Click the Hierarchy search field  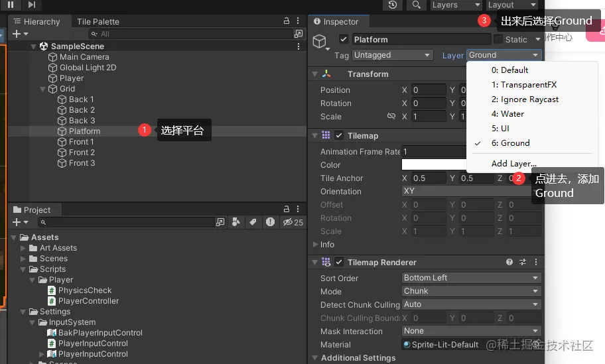click(191, 34)
